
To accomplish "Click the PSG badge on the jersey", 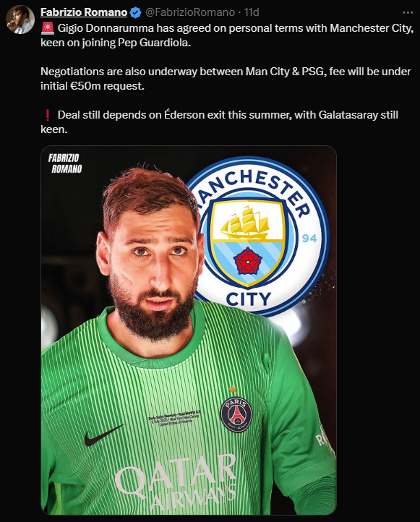I will [x=236, y=414].
